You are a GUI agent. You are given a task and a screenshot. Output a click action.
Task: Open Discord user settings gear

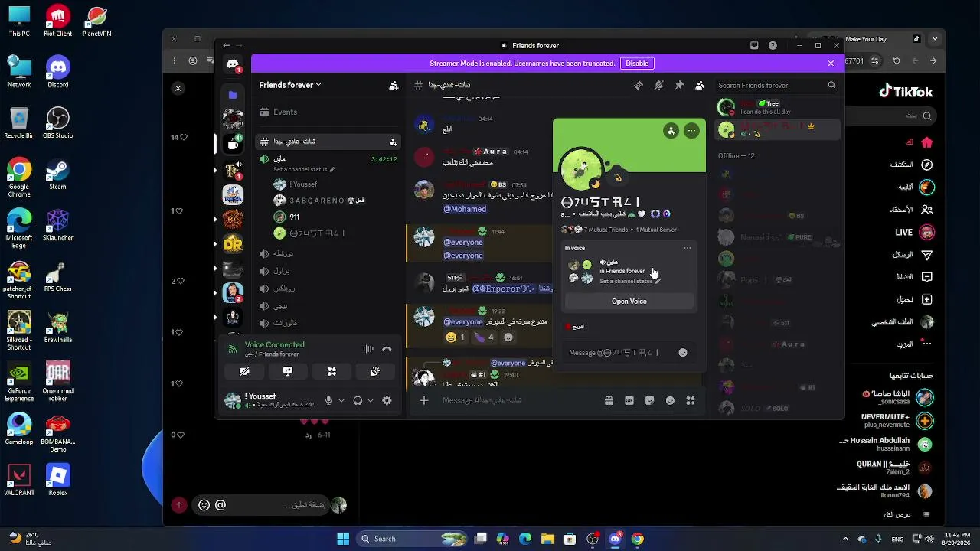coord(387,400)
